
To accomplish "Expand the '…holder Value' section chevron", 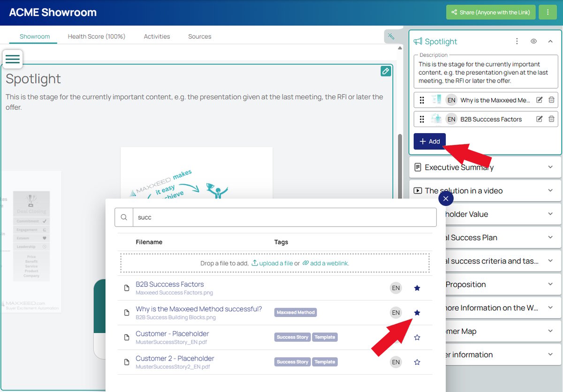I will coord(550,214).
